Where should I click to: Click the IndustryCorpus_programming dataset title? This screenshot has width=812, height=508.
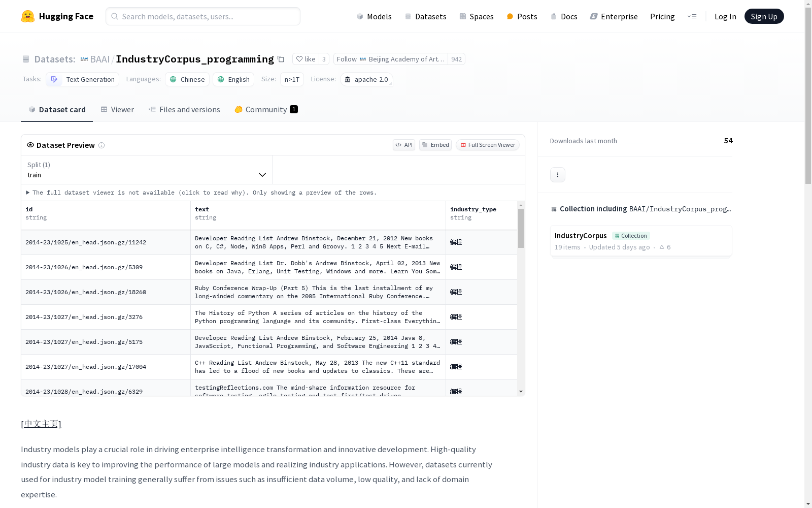pyautogui.click(x=195, y=59)
